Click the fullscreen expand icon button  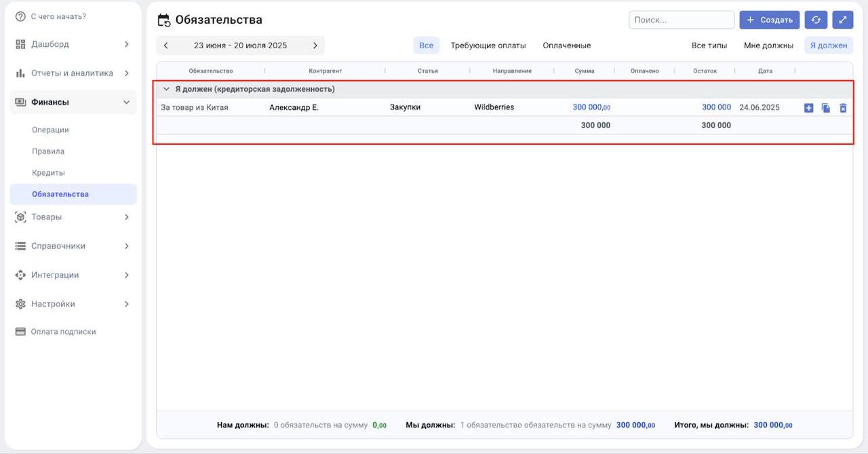(842, 20)
